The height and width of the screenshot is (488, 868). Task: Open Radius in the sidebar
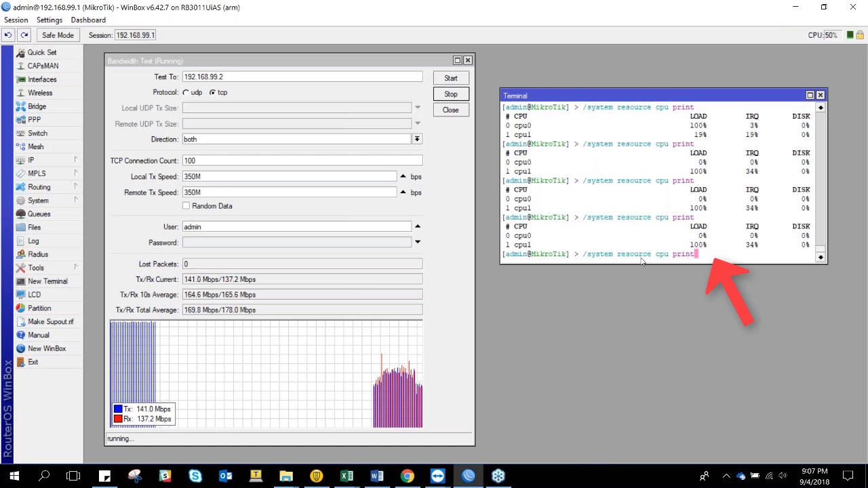coord(38,254)
